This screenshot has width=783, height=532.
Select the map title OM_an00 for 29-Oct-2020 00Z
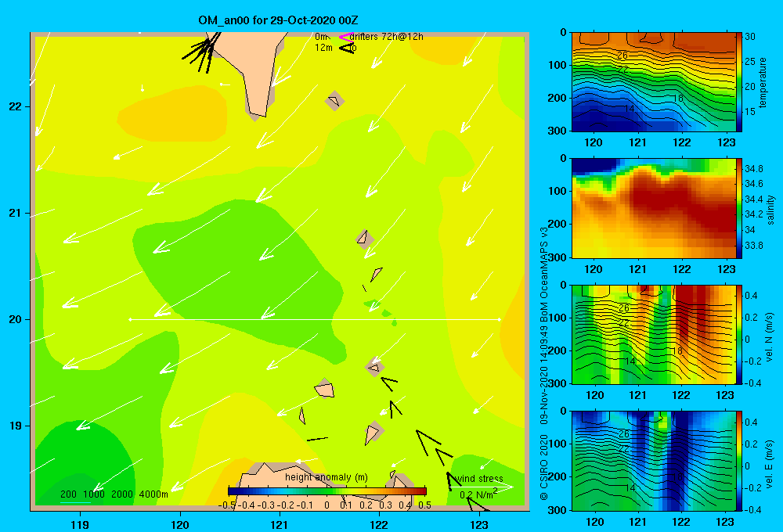tap(278, 20)
